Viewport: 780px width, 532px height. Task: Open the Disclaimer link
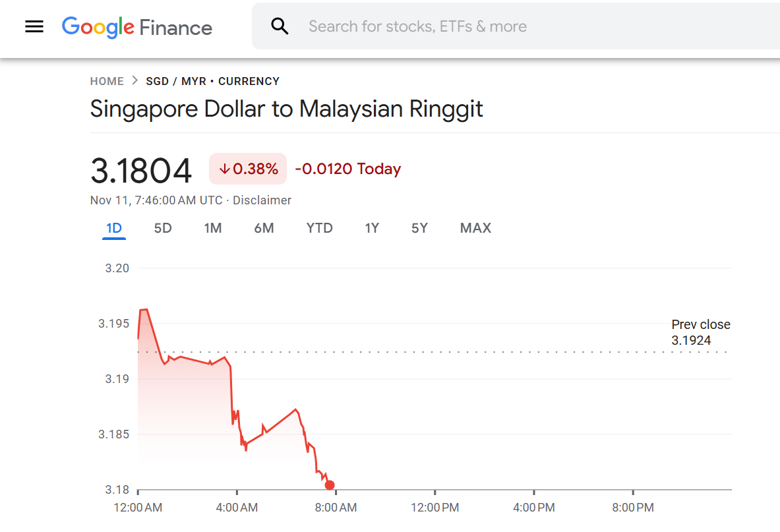[x=262, y=200]
